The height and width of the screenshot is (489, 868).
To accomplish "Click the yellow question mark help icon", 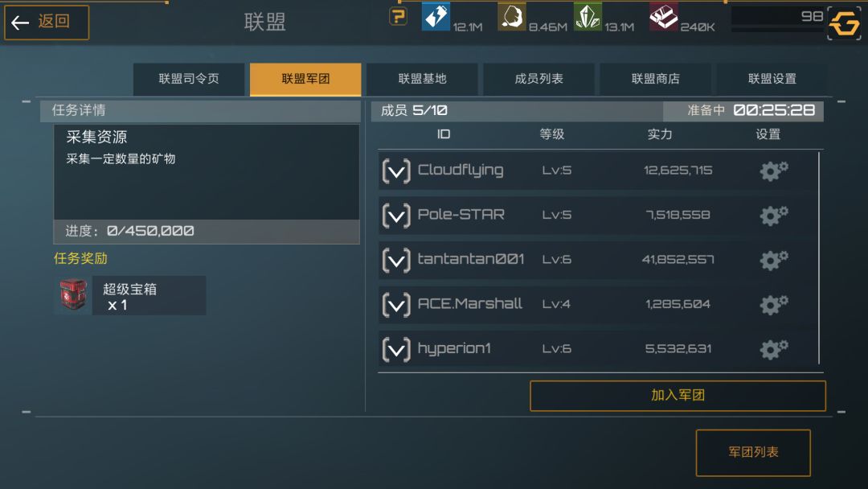I will click(x=398, y=17).
